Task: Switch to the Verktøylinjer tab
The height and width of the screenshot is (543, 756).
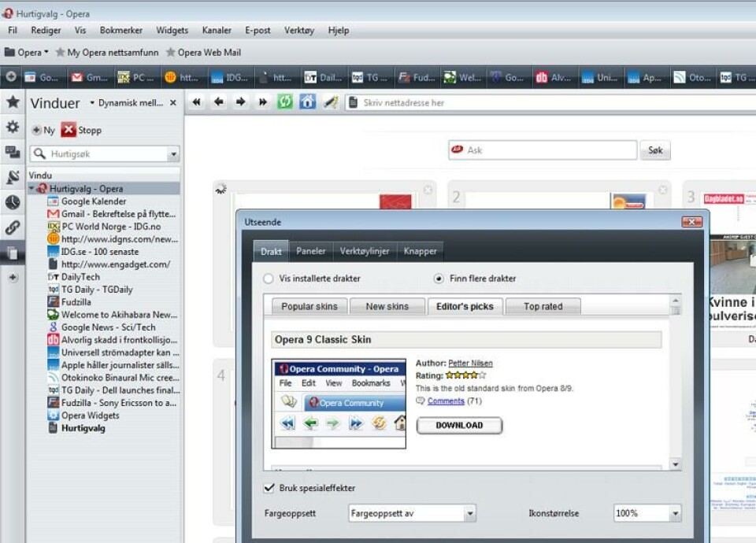Action: (x=365, y=251)
